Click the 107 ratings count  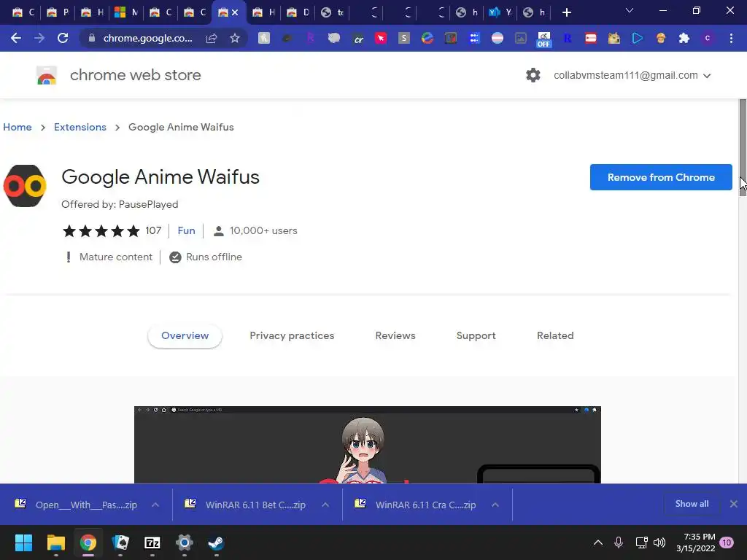[x=153, y=230]
